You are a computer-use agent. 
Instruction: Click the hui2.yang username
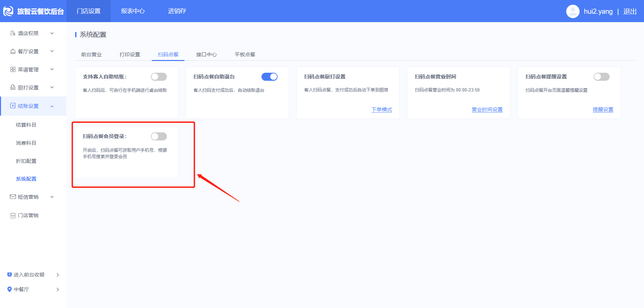[598, 11]
